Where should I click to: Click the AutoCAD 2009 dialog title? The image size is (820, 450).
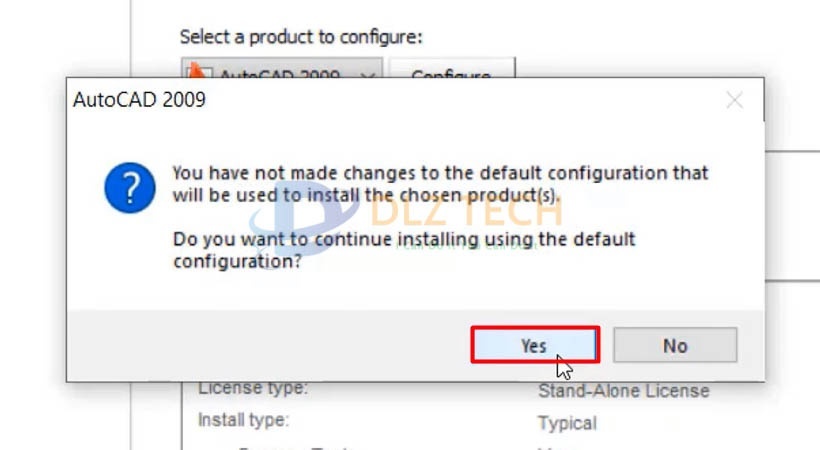click(139, 100)
